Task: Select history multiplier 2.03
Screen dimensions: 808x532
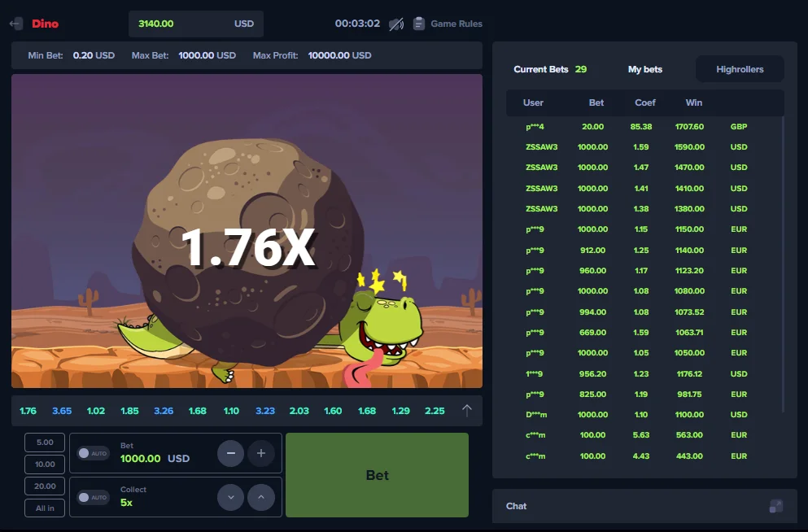Action: (299, 411)
